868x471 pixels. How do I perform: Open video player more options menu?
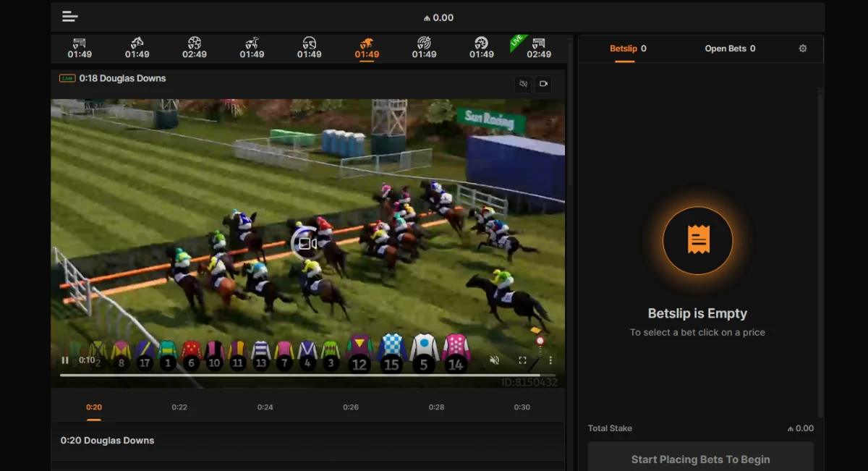pyautogui.click(x=550, y=360)
